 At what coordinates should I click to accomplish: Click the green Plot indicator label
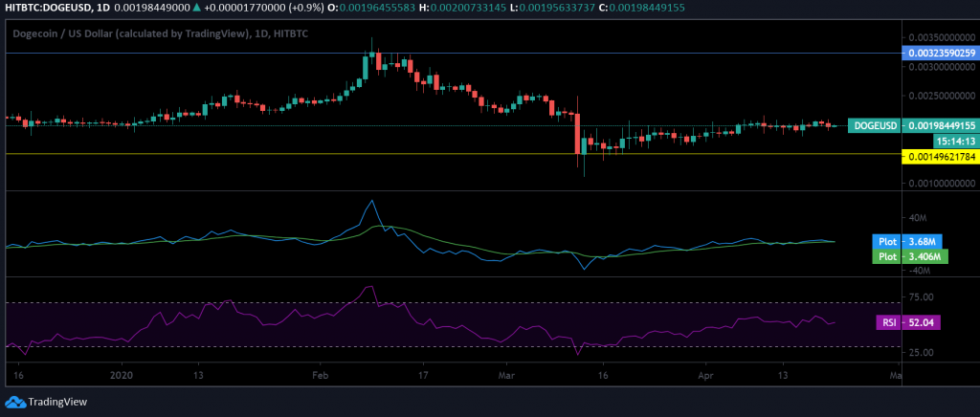pyautogui.click(x=887, y=256)
